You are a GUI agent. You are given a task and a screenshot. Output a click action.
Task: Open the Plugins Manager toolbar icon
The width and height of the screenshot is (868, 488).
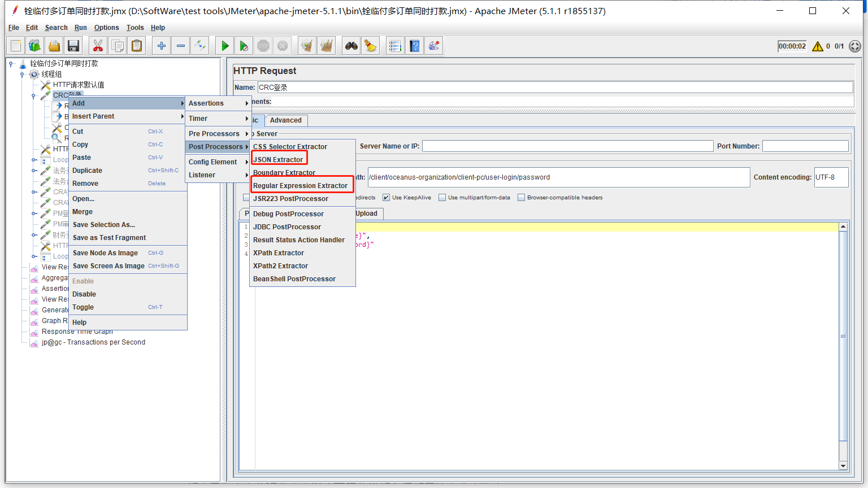coord(434,46)
